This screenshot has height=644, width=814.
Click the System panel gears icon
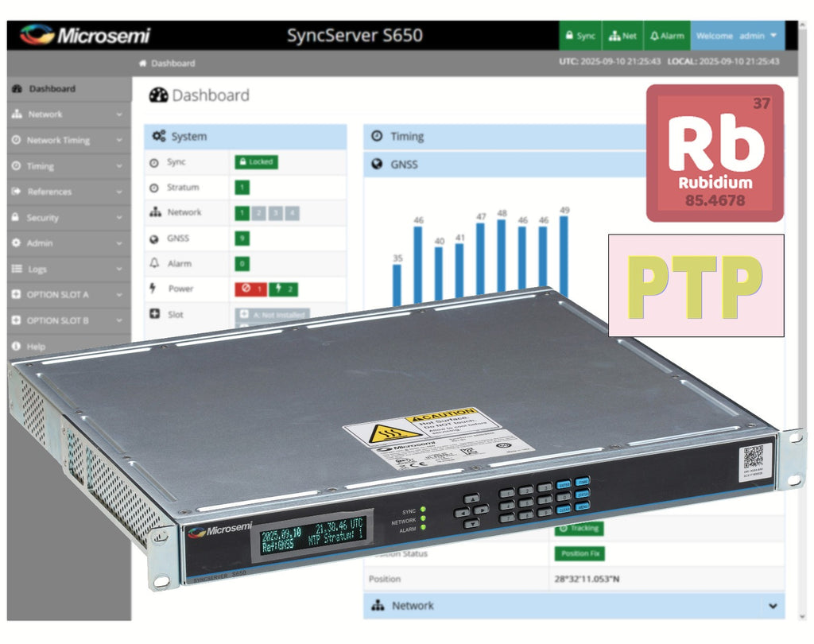159,136
